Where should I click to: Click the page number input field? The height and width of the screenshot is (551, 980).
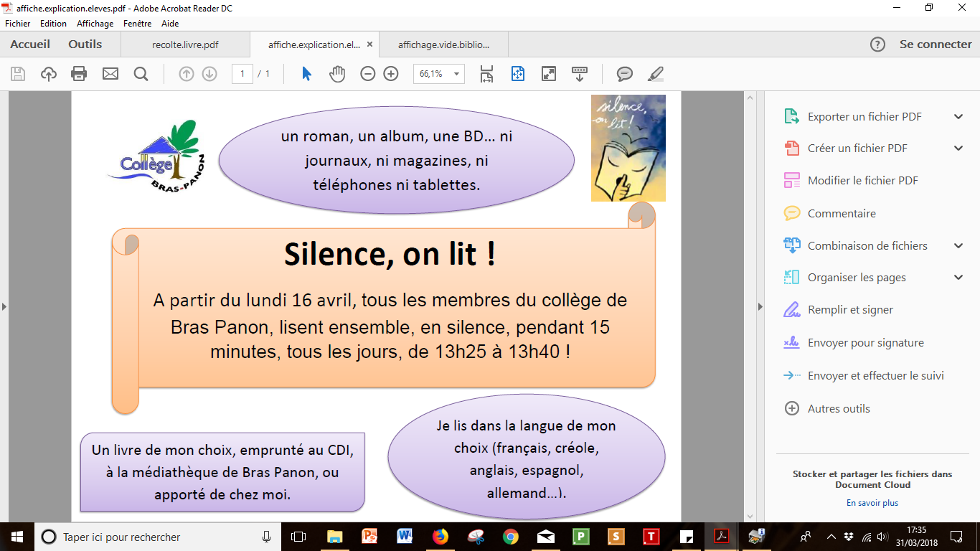click(x=242, y=74)
